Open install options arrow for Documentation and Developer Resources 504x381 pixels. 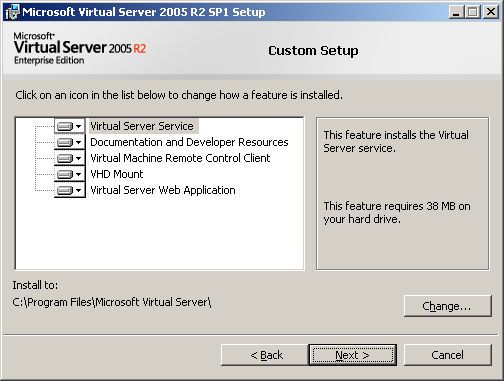click(78, 142)
